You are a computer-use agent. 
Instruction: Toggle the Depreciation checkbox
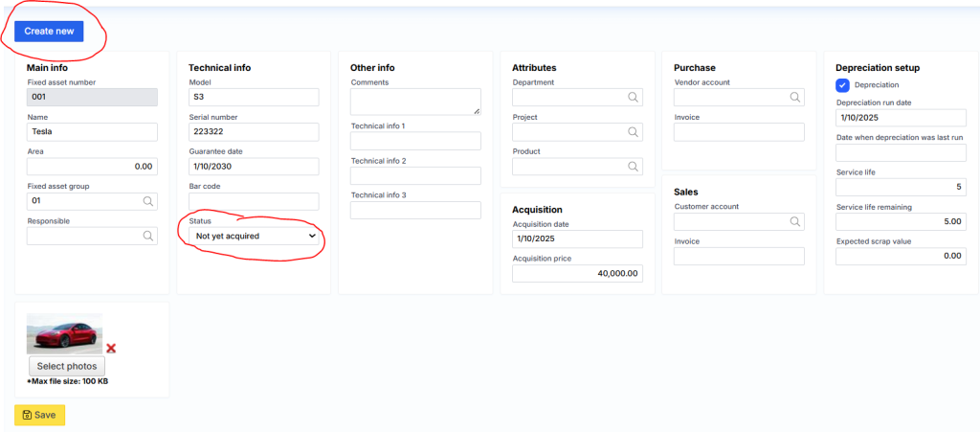pos(843,85)
